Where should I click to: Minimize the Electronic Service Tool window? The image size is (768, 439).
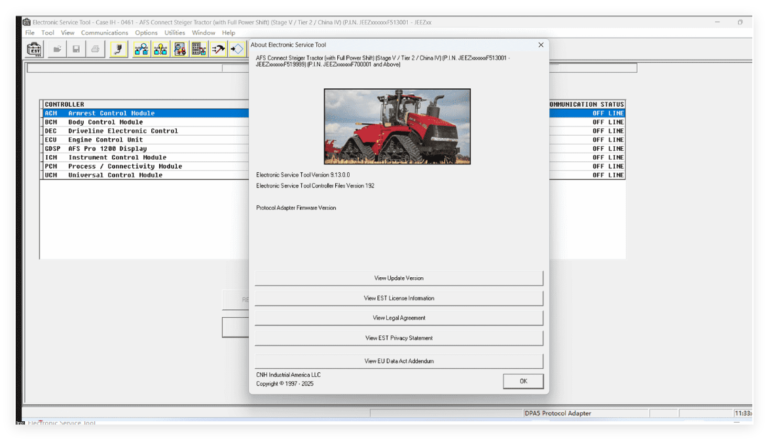718,22
